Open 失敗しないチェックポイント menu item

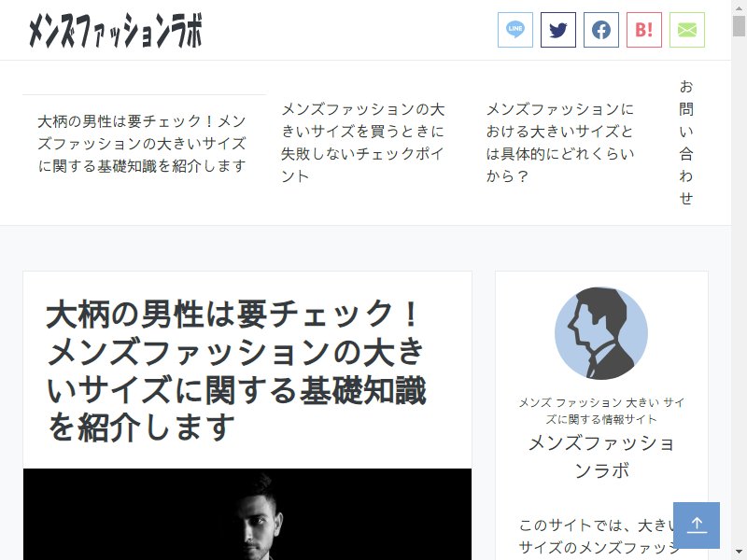click(x=363, y=143)
